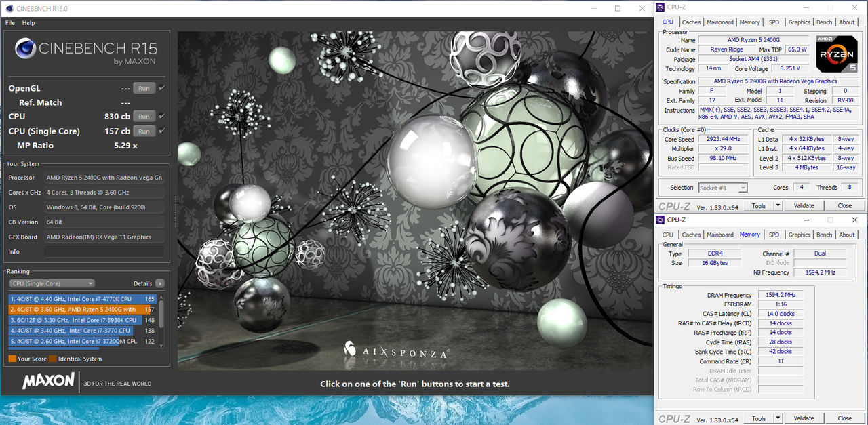Switch to Mainboard tab in upper CPU-Z

(x=720, y=22)
